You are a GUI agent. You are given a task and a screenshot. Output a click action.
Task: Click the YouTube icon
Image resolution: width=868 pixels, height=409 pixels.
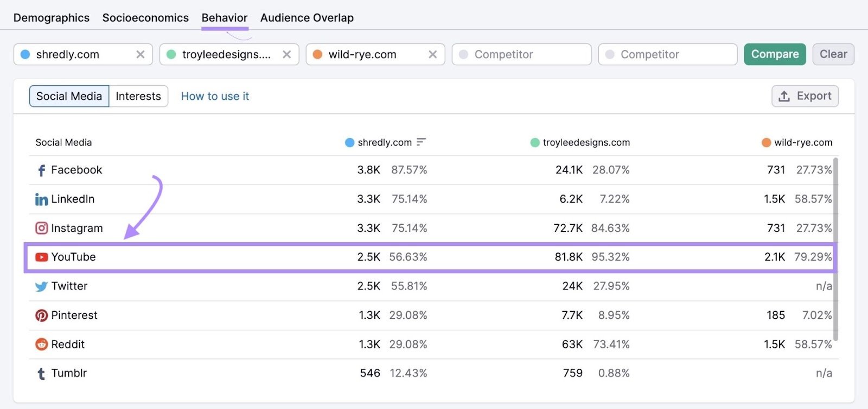tap(41, 257)
